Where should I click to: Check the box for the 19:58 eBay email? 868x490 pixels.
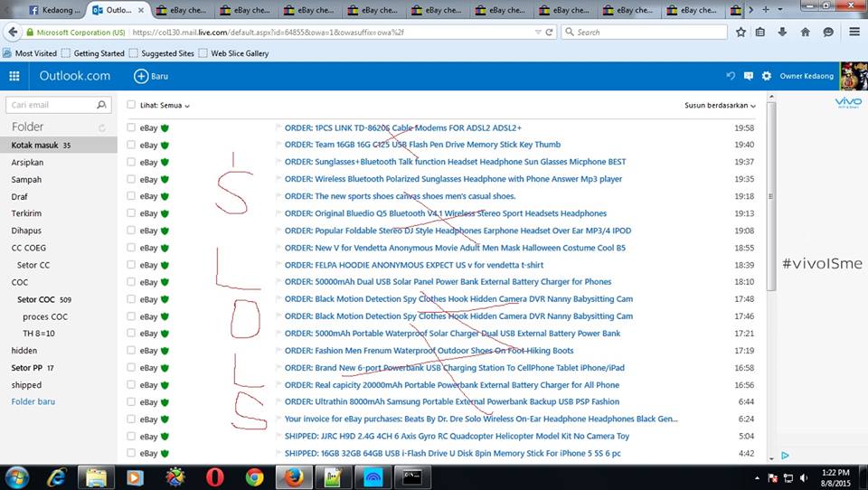click(x=131, y=127)
